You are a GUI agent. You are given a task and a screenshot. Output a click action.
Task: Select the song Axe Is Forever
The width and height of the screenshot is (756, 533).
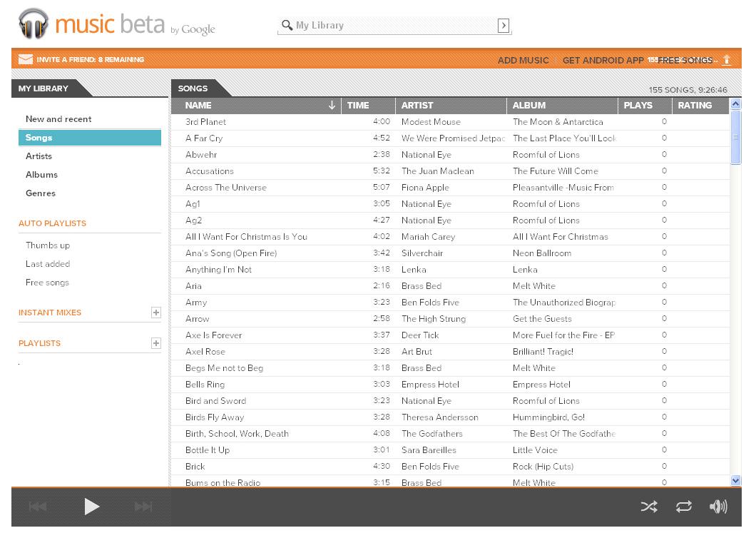[x=213, y=335]
